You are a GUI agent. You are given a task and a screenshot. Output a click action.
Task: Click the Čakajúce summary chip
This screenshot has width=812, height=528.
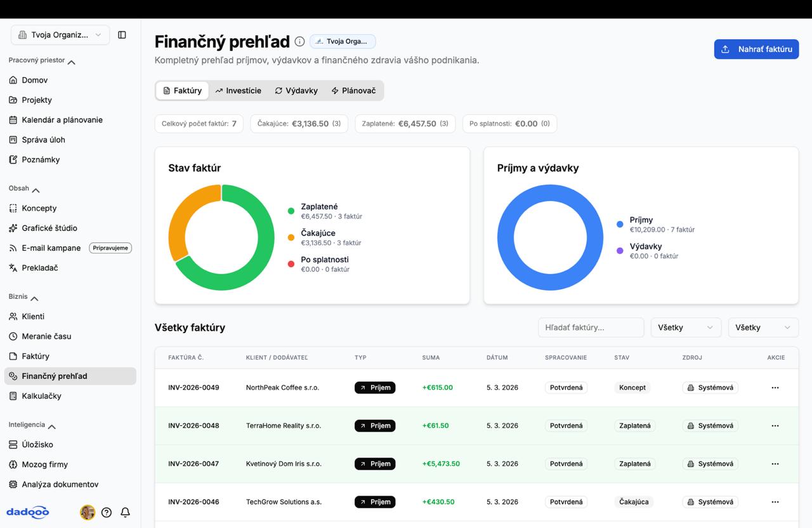pyautogui.click(x=299, y=124)
